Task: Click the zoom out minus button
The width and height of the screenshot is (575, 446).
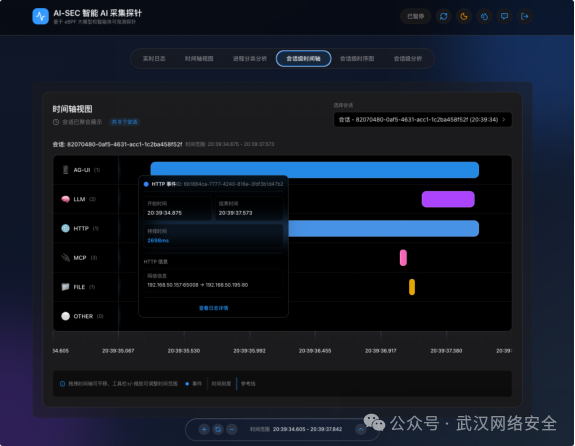Action: coord(231,429)
